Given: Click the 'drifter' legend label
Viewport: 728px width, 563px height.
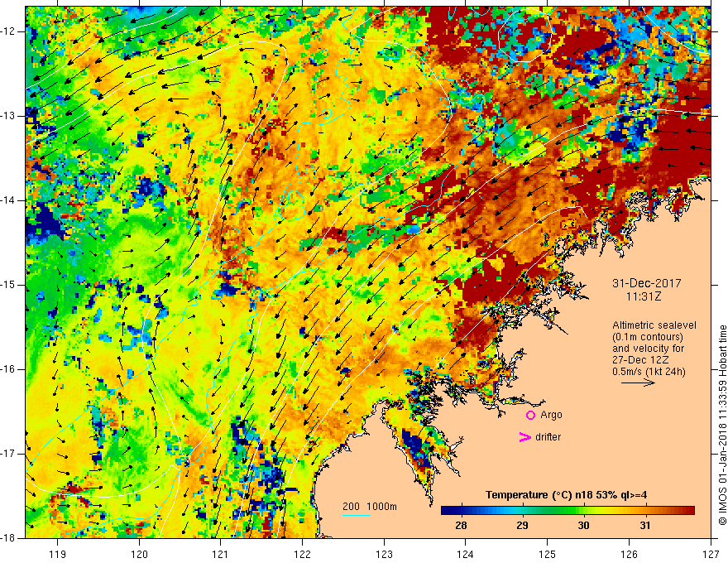Looking at the screenshot, I should [x=548, y=437].
